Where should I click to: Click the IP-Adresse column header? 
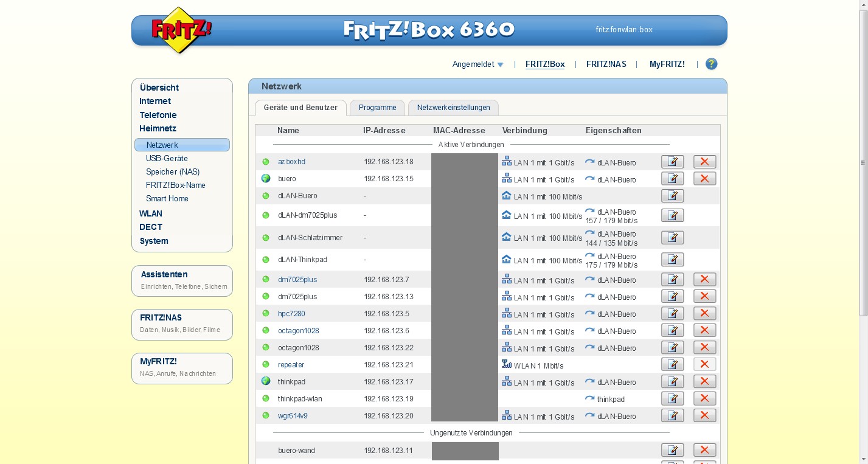[x=383, y=130]
